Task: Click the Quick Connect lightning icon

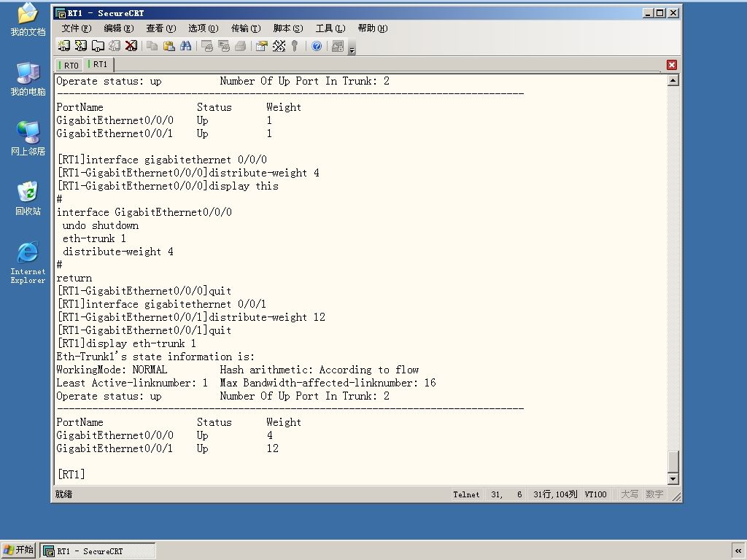Action: pos(80,46)
